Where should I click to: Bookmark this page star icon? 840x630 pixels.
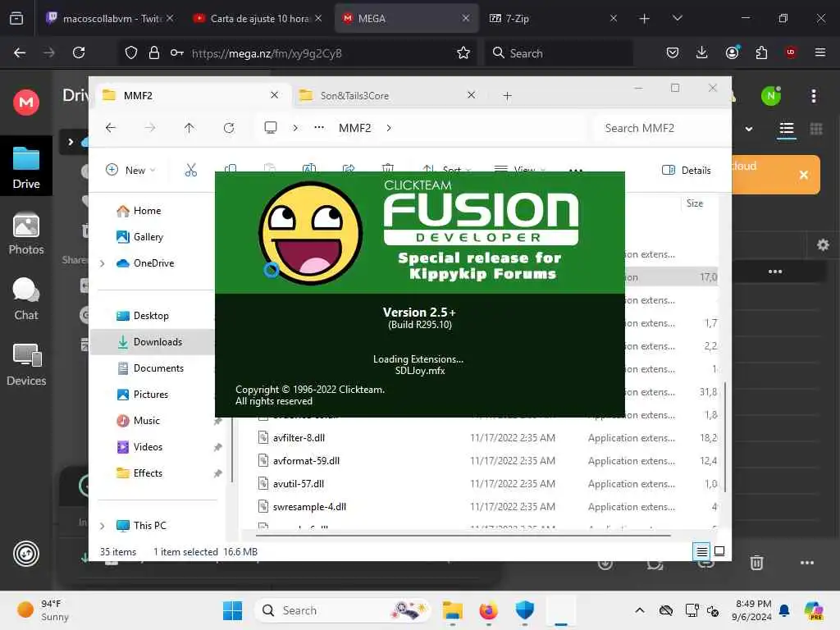(463, 52)
